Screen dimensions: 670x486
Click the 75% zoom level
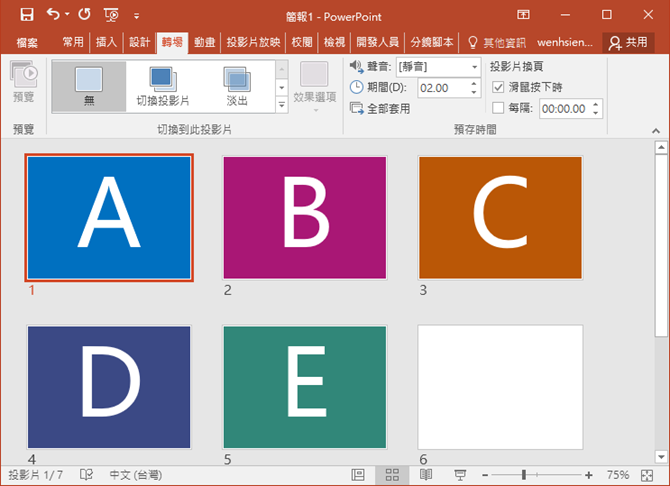click(617, 475)
